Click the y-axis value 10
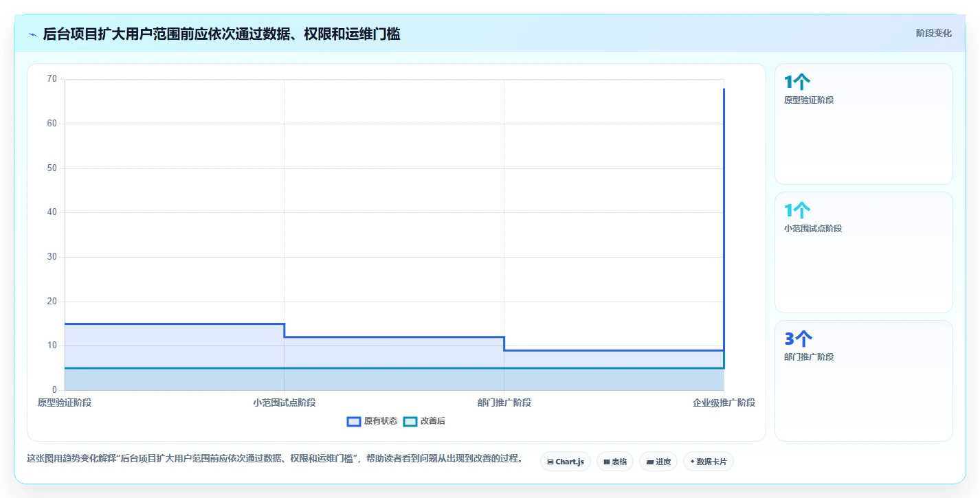This screenshot has width=980, height=498. 52,346
